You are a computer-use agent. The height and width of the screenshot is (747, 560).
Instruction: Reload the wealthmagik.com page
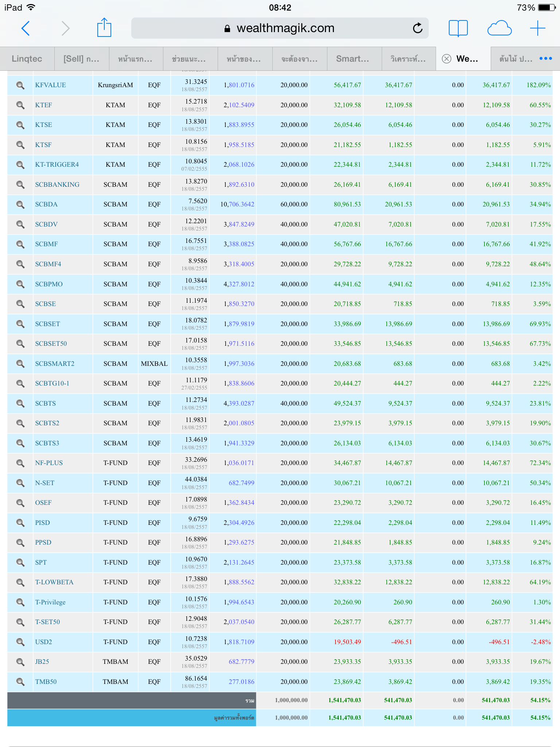pyautogui.click(x=417, y=28)
